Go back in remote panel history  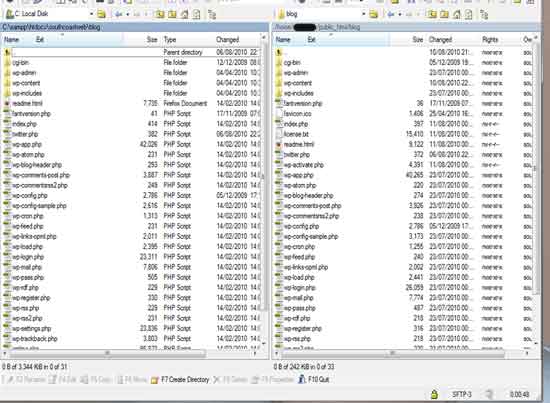pos(391,14)
